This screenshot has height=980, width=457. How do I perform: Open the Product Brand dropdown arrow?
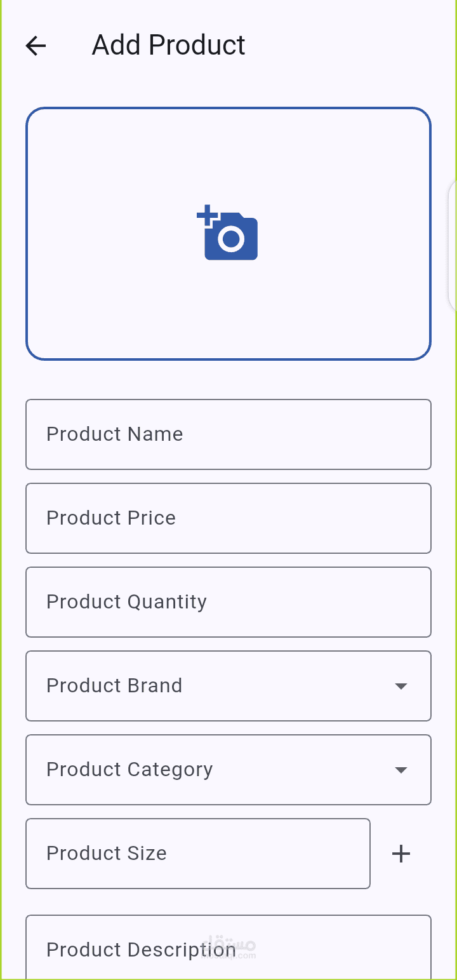point(401,686)
